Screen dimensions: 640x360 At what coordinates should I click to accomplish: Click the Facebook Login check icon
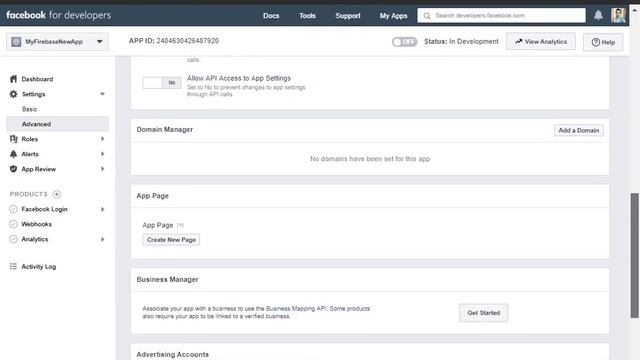[x=13, y=209]
